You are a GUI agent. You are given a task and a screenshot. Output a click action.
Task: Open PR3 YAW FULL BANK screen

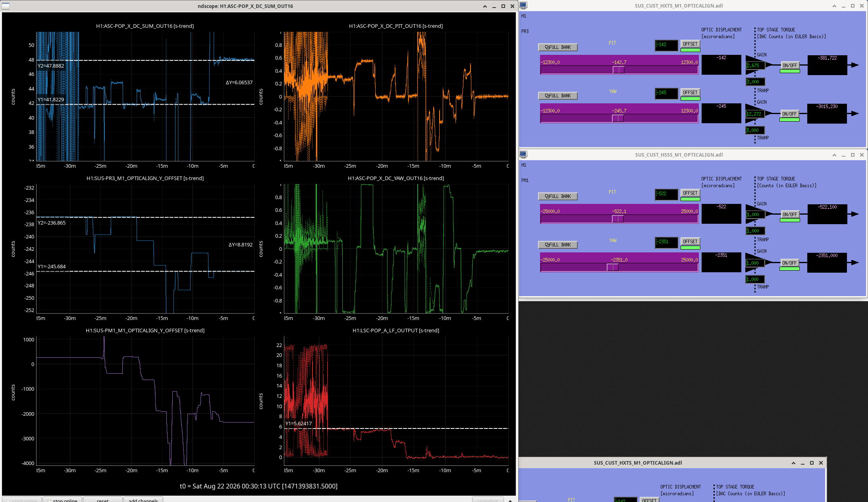point(557,96)
